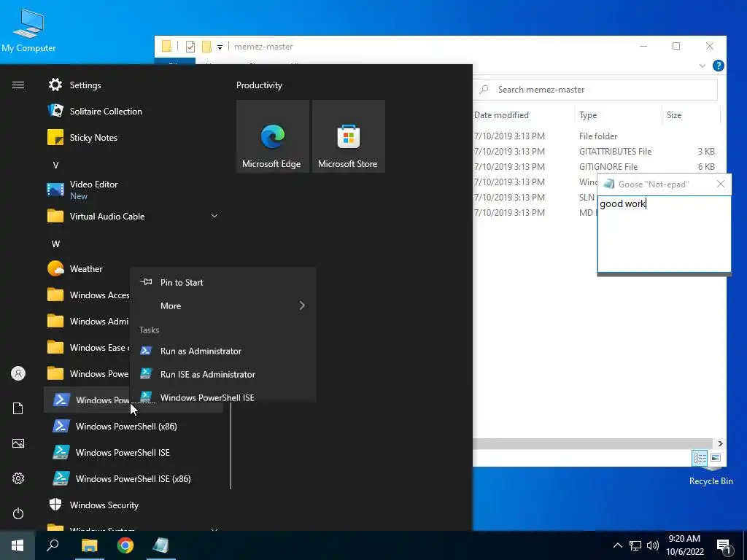Screen dimensions: 747x560
Task: Expand Windows Accessories folder
Action: [88, 295]
